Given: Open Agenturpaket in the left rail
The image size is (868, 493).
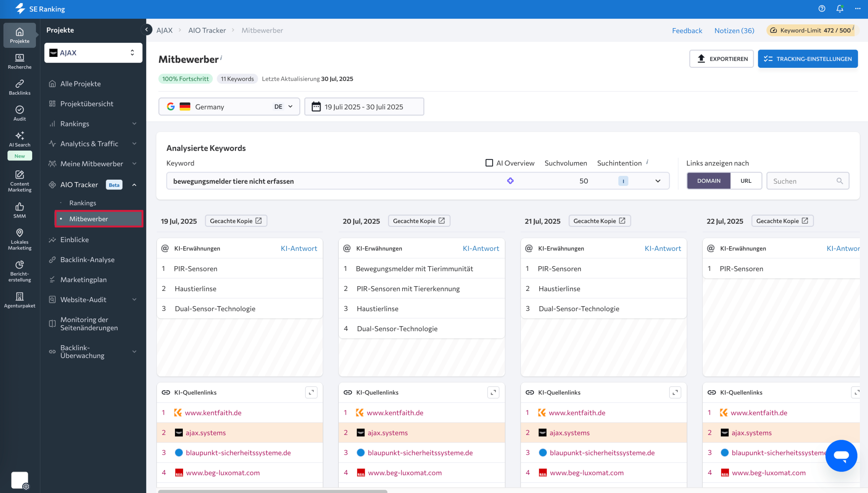Looking at the screenshot, I should coord(20,300).
